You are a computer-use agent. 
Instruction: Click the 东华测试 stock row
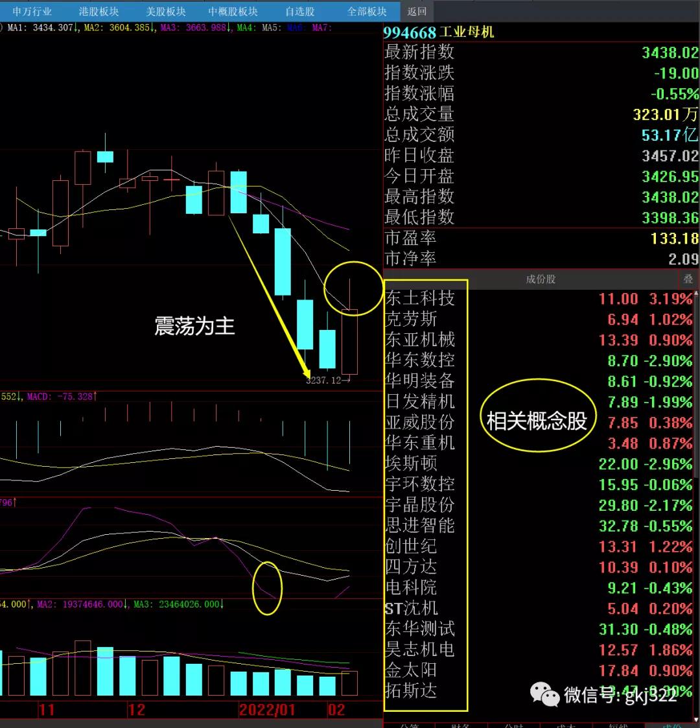(539, 629)
